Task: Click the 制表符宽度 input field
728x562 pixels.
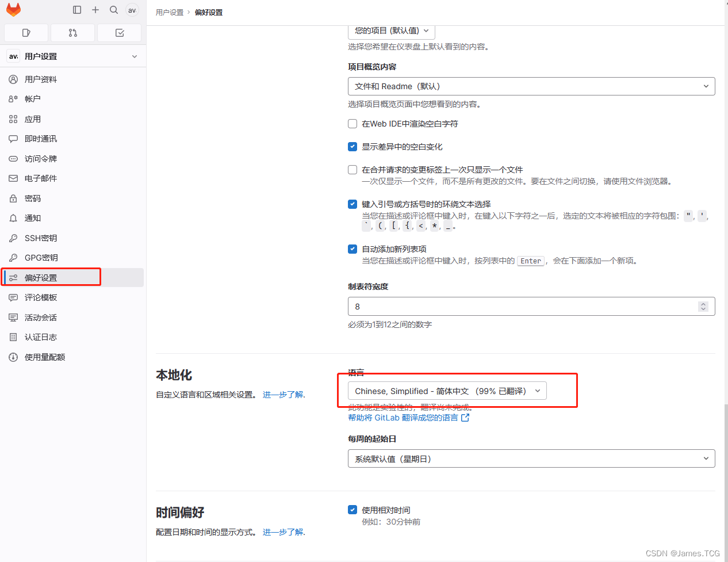Action: point(518,306)
